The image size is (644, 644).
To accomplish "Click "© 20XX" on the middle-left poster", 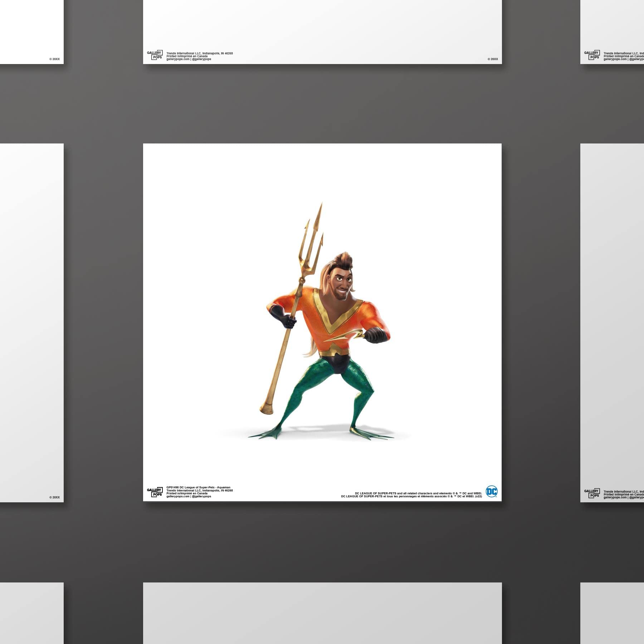I will (x=54, y=497).
